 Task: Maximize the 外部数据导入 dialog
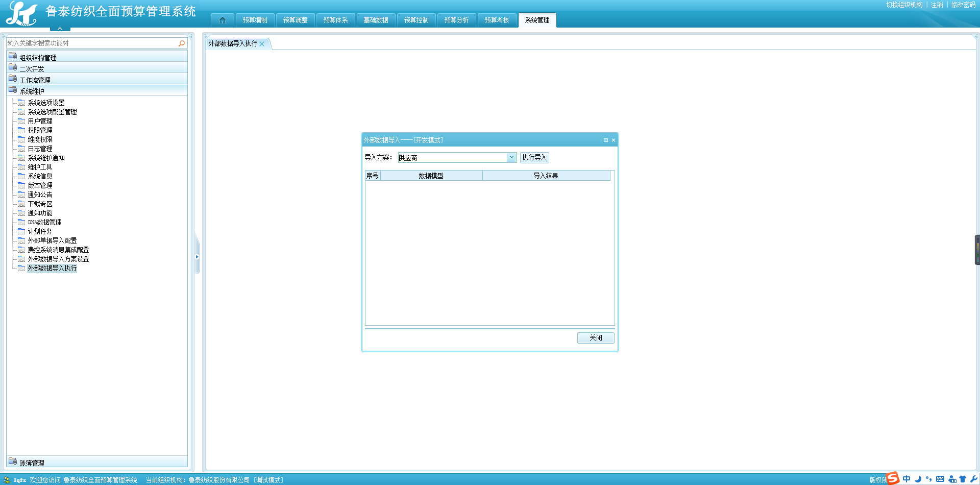(x=606, y=140)
